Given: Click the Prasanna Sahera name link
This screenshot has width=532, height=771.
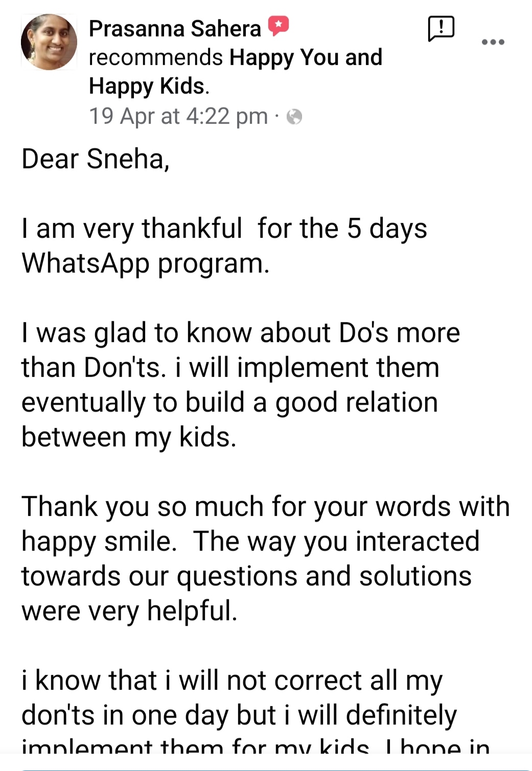Looking at the screenshot, I should 175,29.
